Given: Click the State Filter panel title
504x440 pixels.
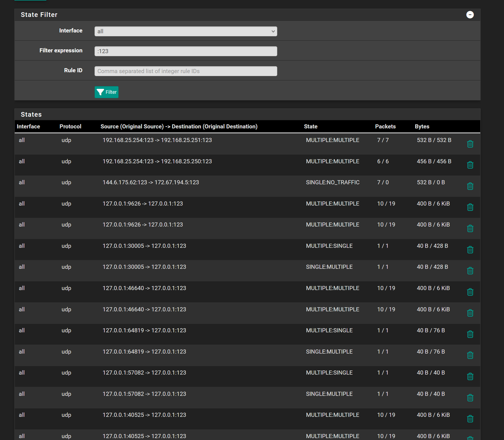Looking at the screenshot, I should click(39, 15).
